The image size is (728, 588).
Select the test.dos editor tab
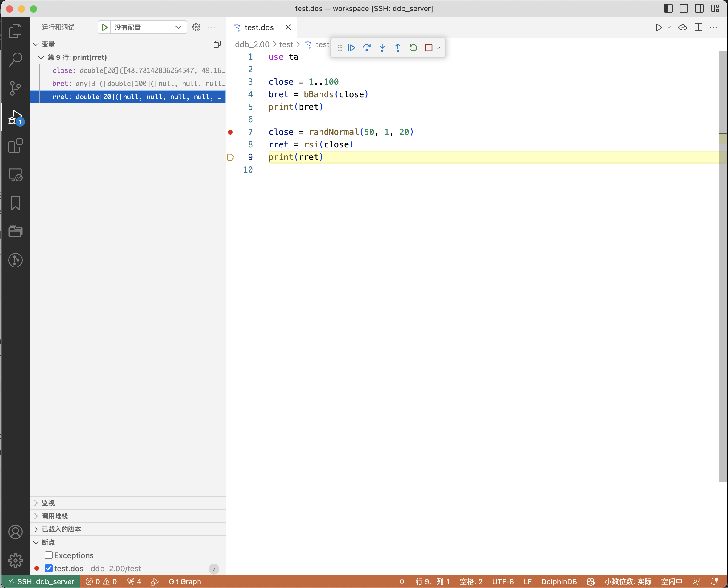coord(259,27)
